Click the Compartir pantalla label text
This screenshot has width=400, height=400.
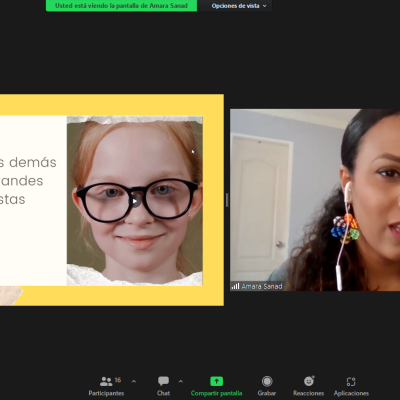click(216, 393)
